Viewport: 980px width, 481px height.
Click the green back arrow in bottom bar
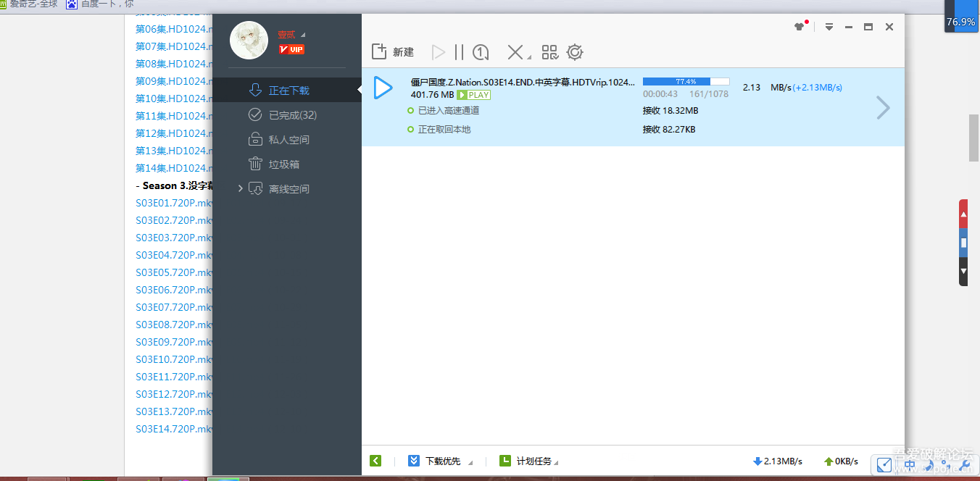click(x=375, y=461)
